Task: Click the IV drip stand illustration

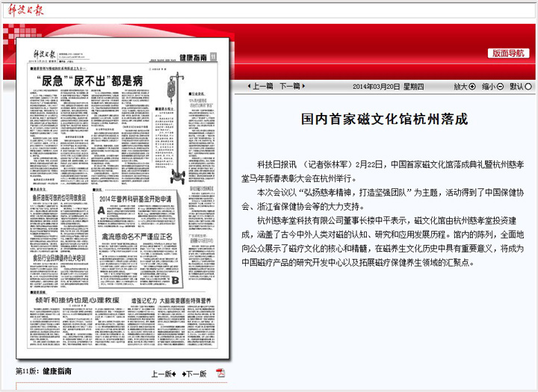Action: click(176, 128)
